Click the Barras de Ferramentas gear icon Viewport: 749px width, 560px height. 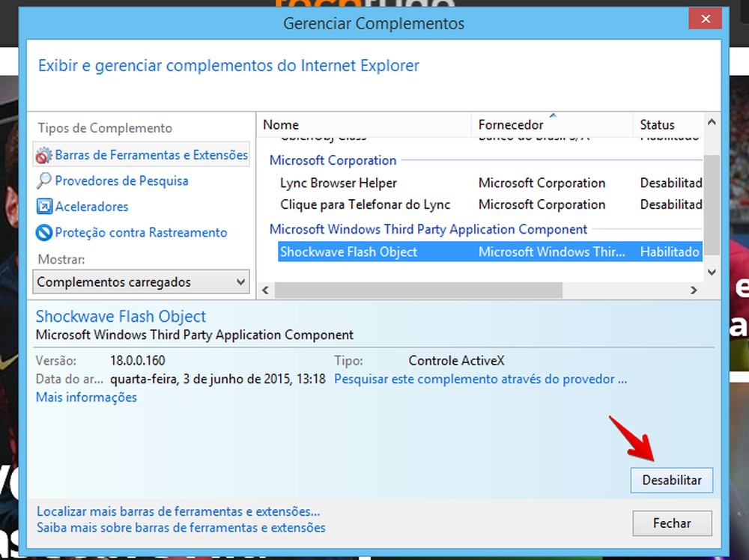tap(44, 155)
